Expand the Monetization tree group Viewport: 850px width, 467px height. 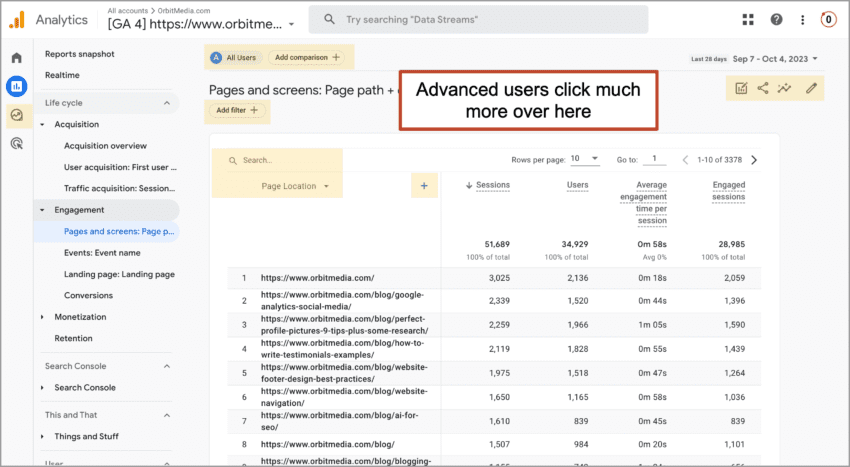(42, 317)
